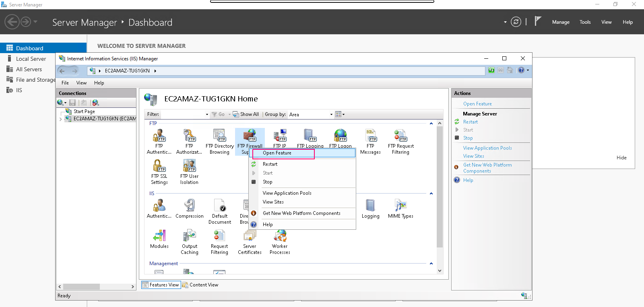Image resolution: width=644 pixels, height=307 pixels.
Task: Click Server Manager notifications flag
Action: click(x=538, y=21)
